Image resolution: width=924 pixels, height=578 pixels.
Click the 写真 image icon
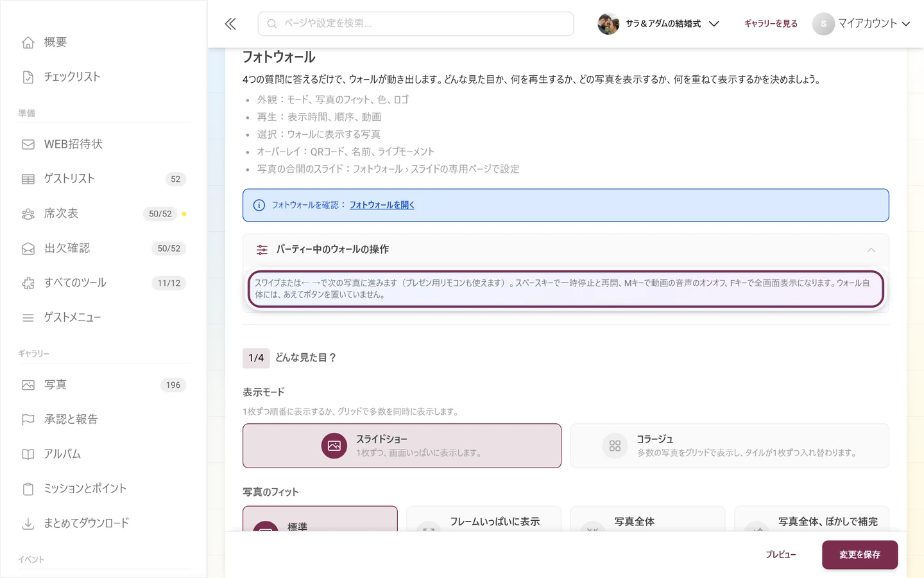pyautogui.click(x=28, y=385)
